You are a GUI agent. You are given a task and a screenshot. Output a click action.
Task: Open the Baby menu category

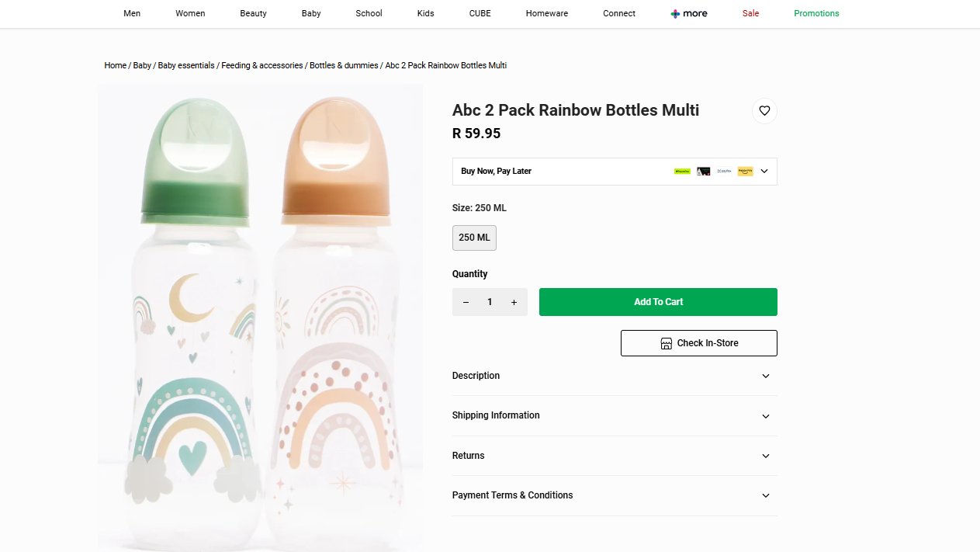coord(311,13)
